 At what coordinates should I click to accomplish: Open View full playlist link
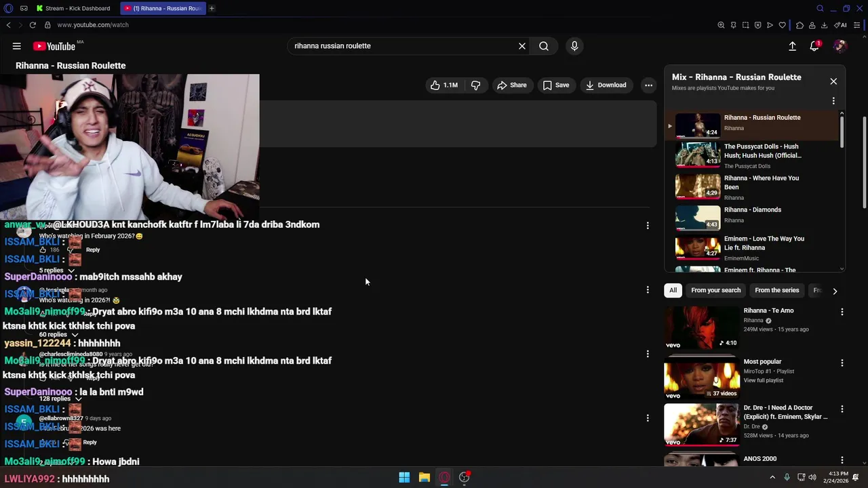click(764, 380)
